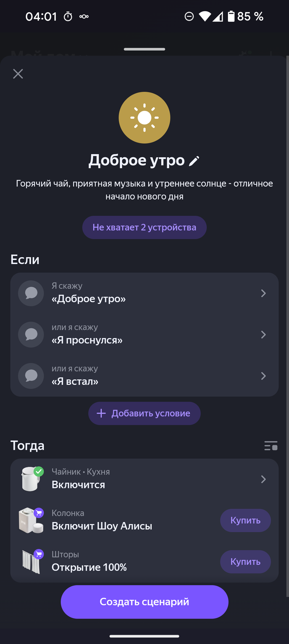This screenshot has width=289, height=644.
Task: Tap speech bubble icon beside «Я встал»
Action: tap(31, 376)
